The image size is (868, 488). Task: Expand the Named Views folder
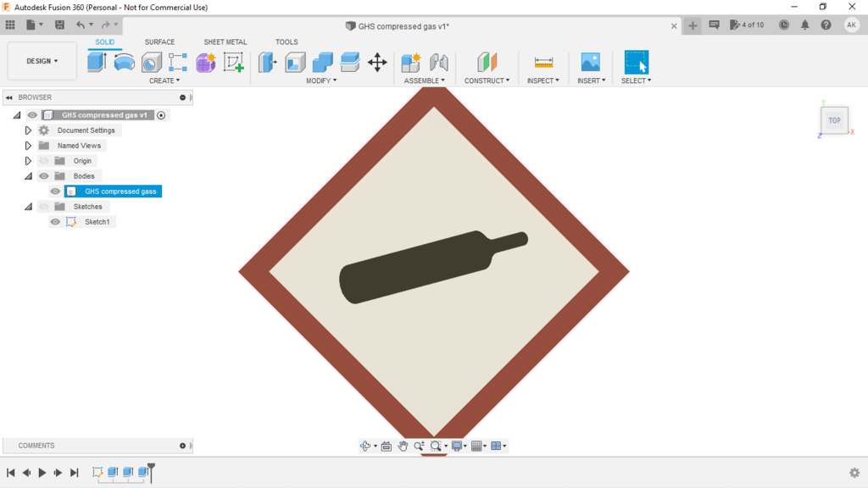(x=28, y=146)
